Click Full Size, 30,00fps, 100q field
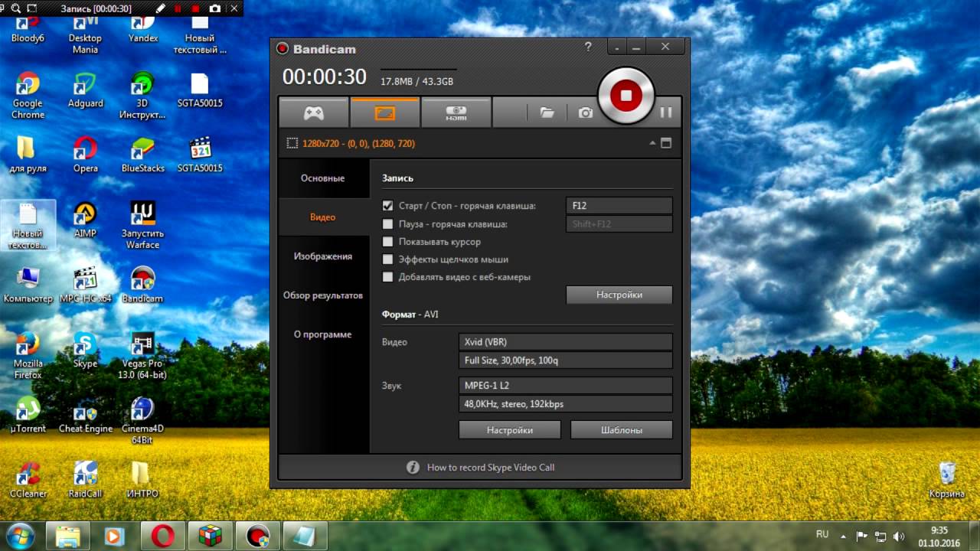This screenshot has width=980, height=551. click(565, 360)
